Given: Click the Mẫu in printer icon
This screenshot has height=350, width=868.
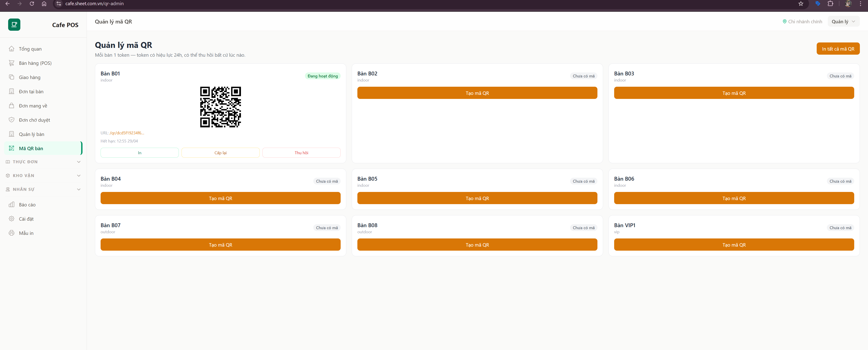Looking at the screenshot, I should coord(12,233).
